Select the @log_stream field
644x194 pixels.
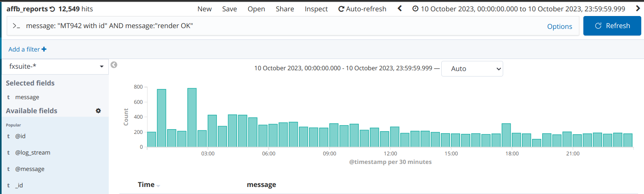[32, 153]
